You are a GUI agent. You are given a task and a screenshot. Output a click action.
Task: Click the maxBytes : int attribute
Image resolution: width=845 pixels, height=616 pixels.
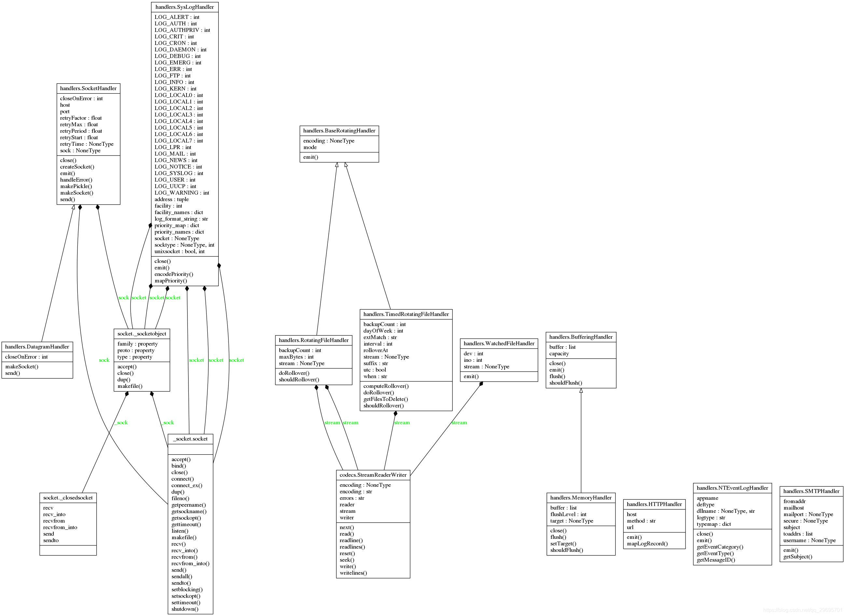pyautogui.click(x=297, y=357)
